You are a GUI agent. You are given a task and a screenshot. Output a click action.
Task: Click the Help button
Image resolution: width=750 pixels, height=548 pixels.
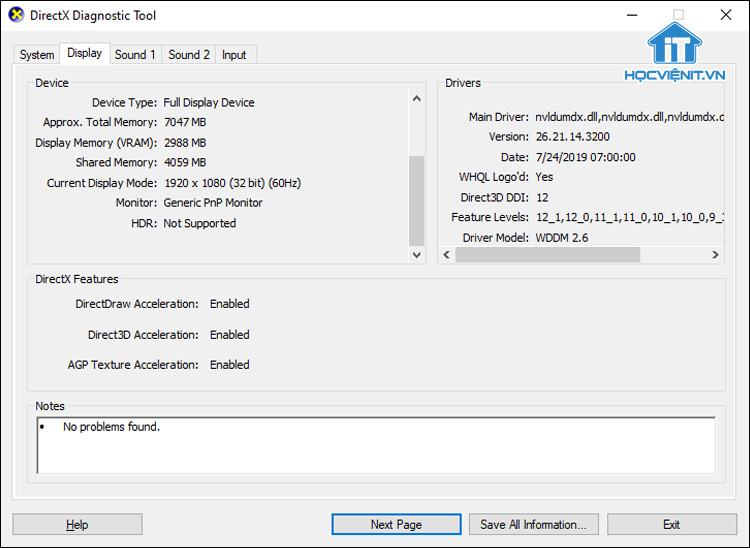[x=77, y=525]
